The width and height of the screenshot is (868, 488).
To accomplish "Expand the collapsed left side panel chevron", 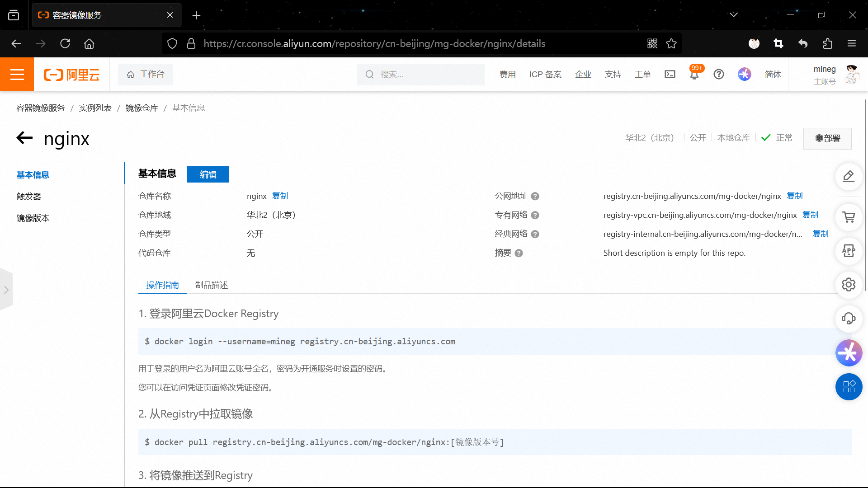I will [6, 290].
